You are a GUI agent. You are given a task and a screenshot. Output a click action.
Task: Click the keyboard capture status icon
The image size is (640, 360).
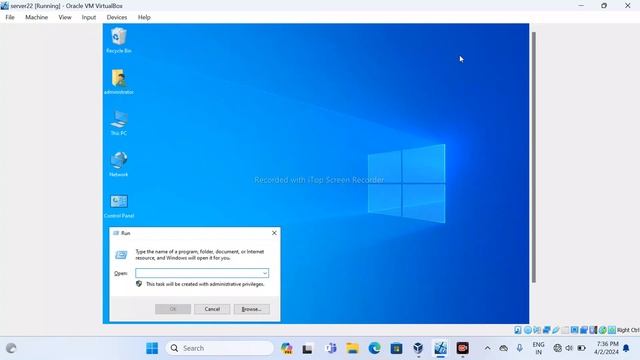click(x=612, y=330)
